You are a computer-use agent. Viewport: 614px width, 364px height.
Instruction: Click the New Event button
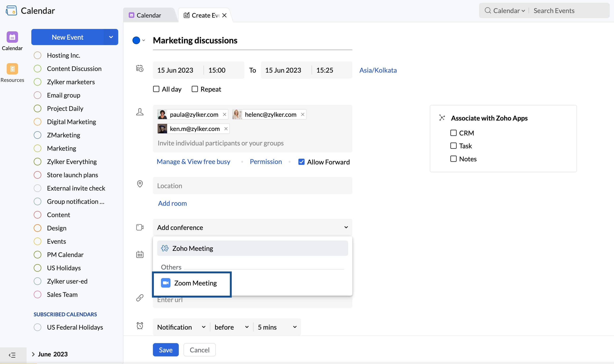67,37
